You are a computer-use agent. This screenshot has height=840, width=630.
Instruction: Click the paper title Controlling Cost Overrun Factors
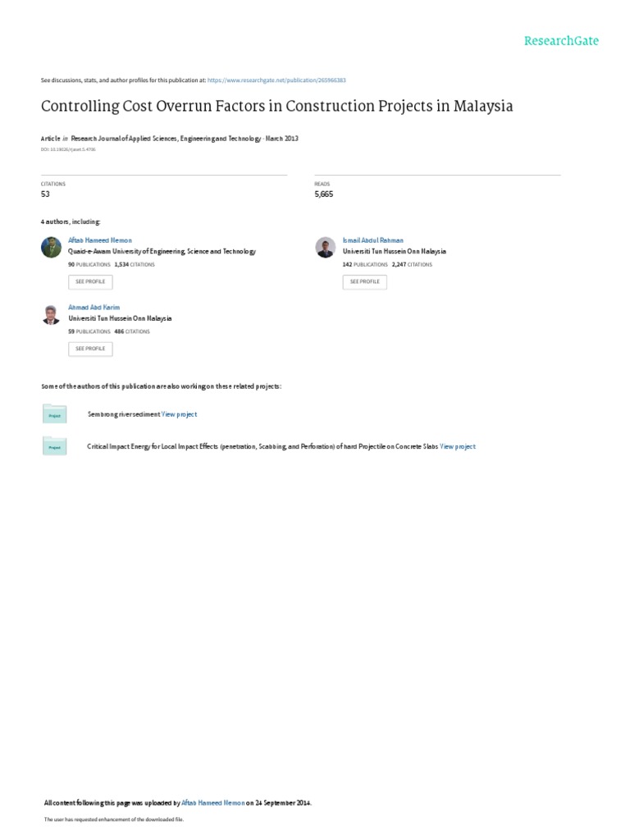[277, 106]
